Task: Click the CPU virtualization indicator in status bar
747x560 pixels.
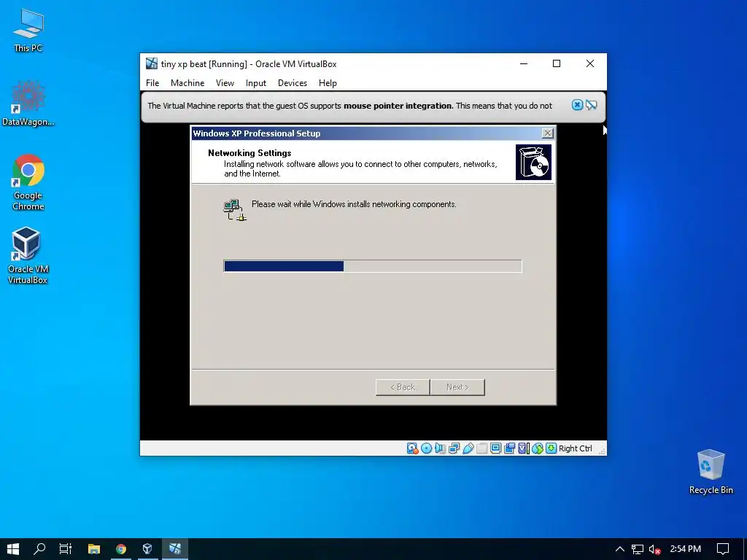Action: (x=524, y=448)
